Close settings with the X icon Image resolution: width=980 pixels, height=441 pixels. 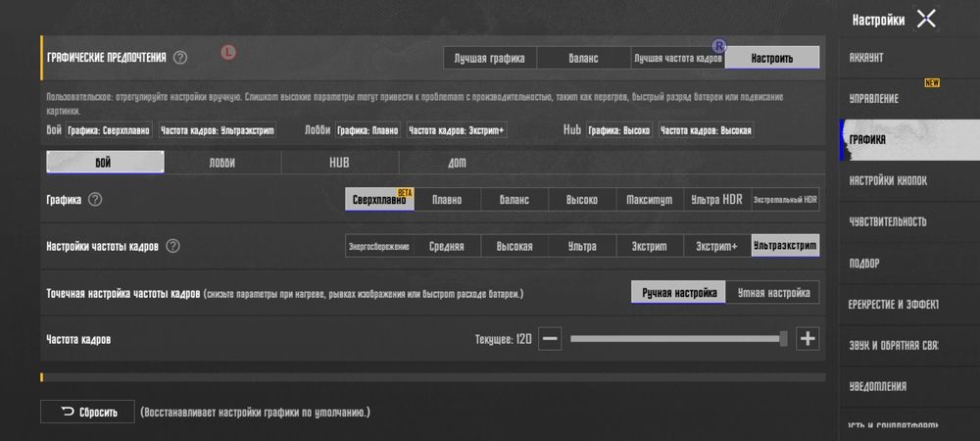[926, 19]
